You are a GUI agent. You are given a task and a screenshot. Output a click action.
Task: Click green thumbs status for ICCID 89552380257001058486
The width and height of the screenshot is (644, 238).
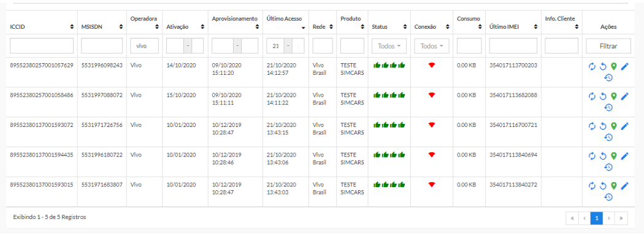[389, 95]
